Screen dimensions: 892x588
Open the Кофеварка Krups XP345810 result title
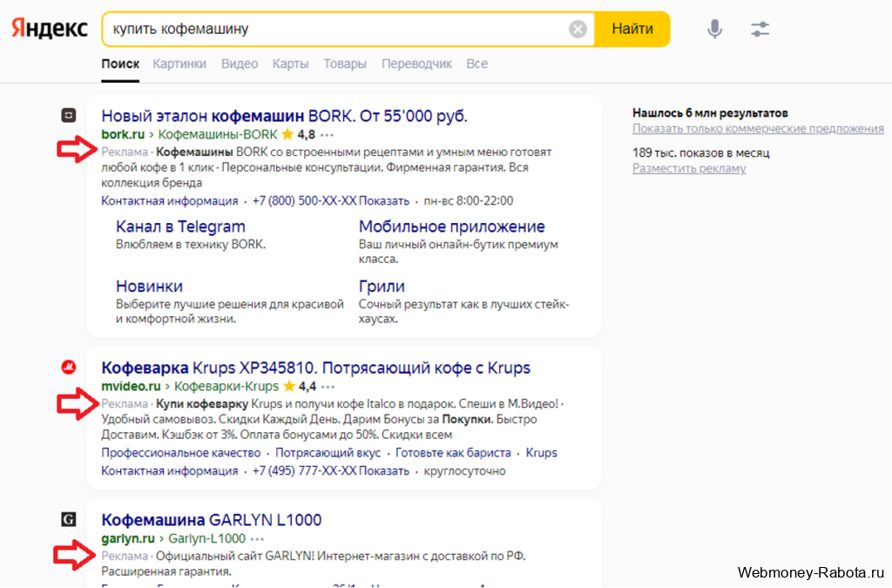315,368
